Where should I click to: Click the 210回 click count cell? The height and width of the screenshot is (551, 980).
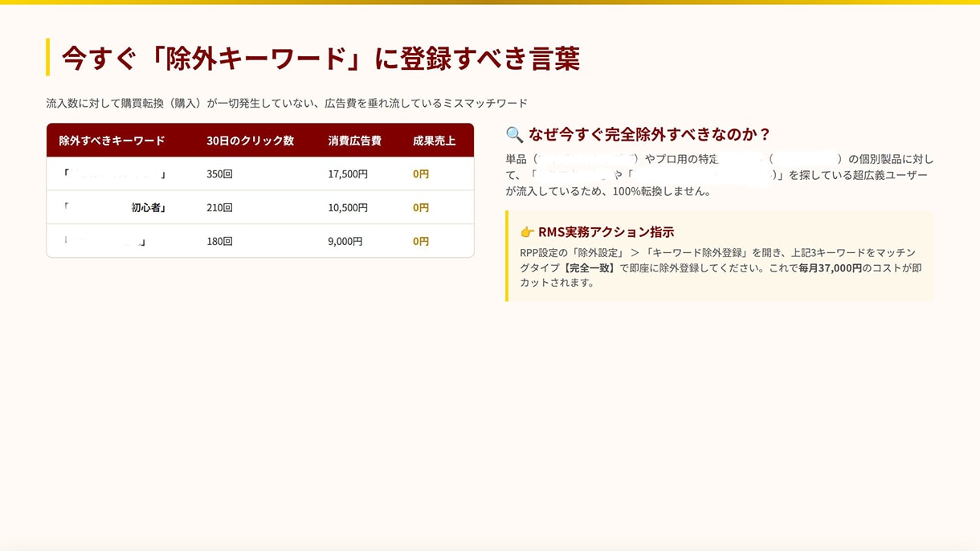(219, 207)
